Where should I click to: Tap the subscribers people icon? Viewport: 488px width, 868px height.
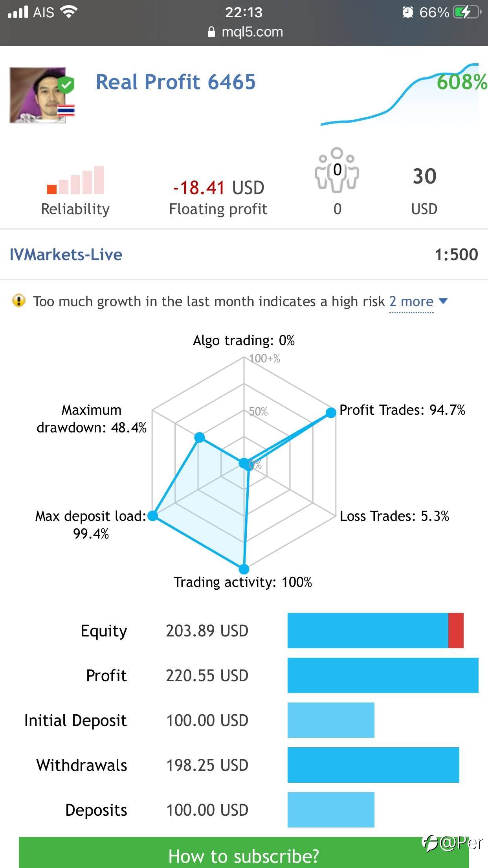point(337,170)
